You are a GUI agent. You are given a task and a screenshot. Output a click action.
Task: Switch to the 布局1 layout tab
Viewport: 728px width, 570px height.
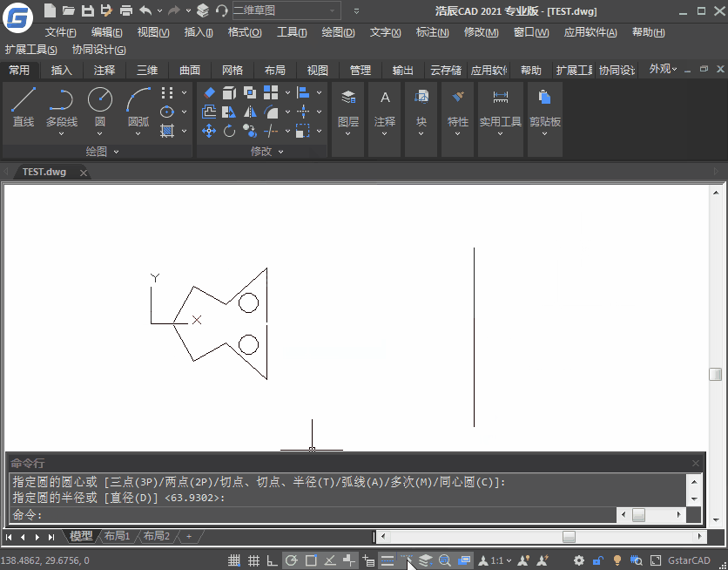tap(117, 536)
